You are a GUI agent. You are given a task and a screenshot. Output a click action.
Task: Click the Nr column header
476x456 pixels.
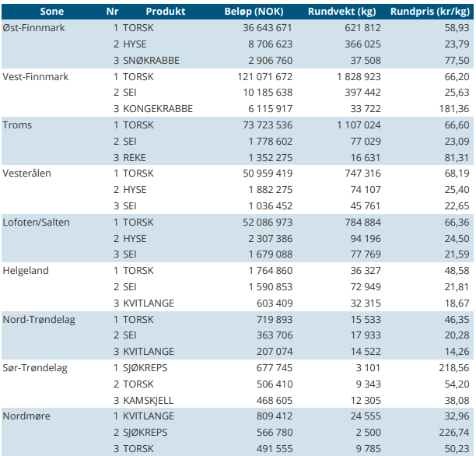click(113, 12)
